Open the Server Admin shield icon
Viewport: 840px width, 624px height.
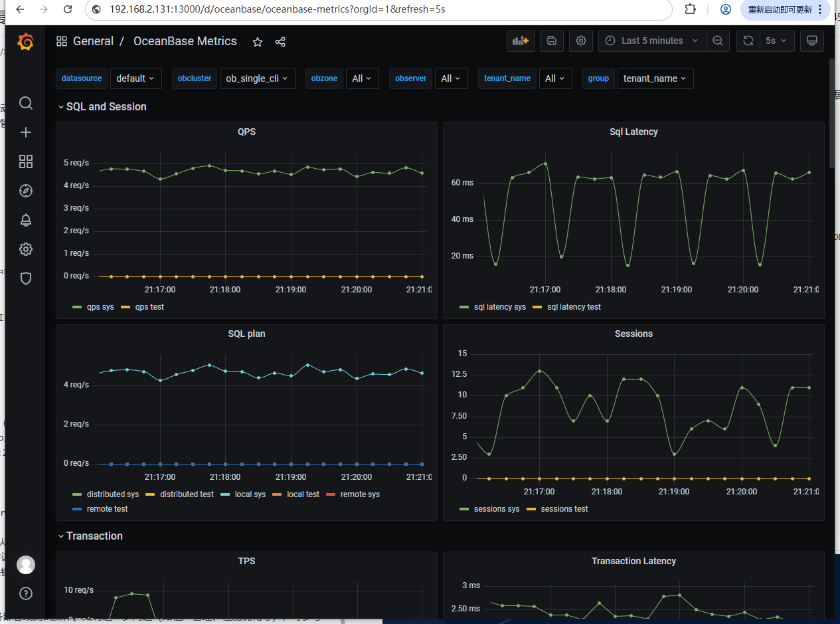[26, 278]
